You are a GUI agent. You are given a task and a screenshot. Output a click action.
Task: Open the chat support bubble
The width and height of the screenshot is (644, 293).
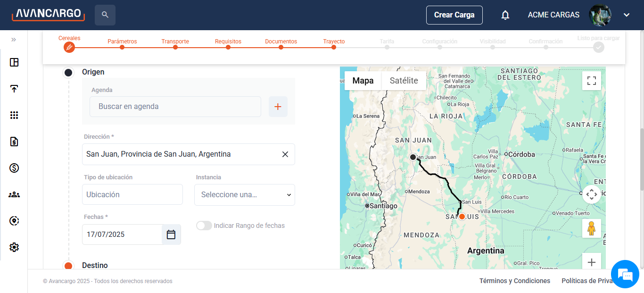(x=625, y=274)
